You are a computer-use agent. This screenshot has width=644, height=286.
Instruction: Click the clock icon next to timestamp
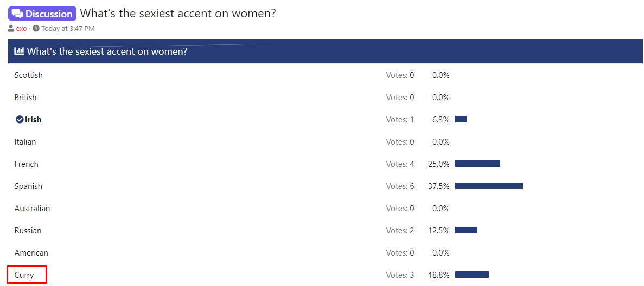[36, 28]
